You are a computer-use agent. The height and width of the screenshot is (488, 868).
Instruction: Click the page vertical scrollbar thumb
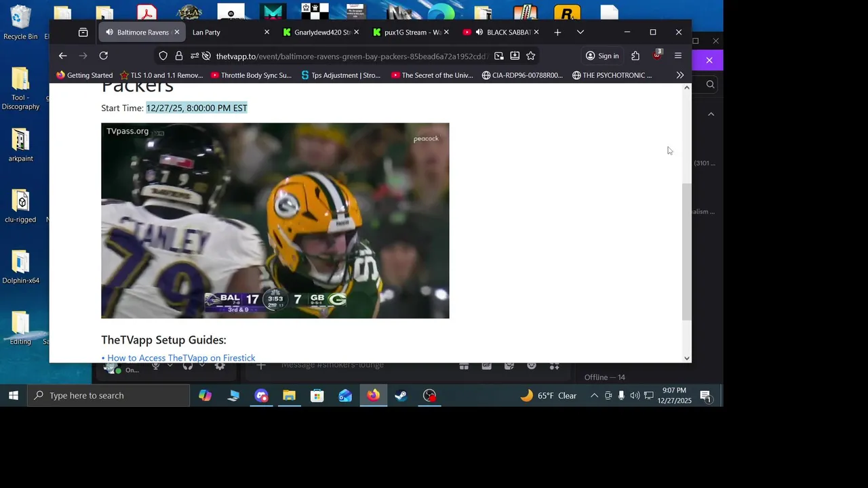pos(686,251)
